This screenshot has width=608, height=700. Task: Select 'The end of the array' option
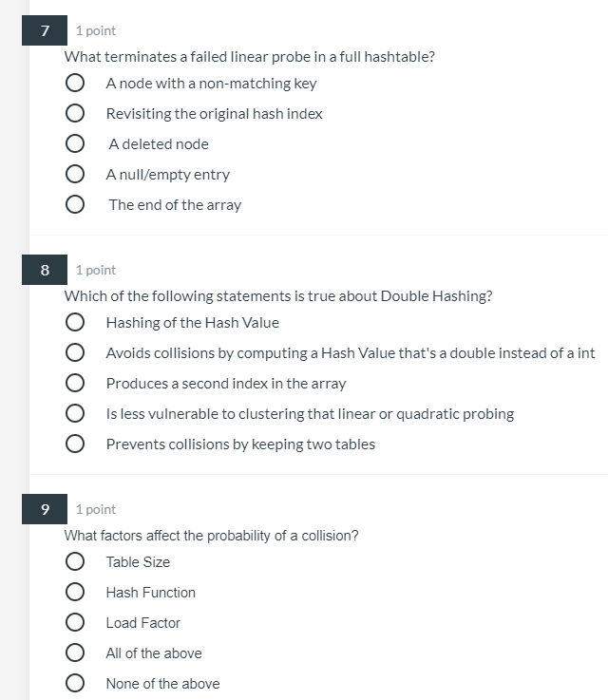(74, 204)
